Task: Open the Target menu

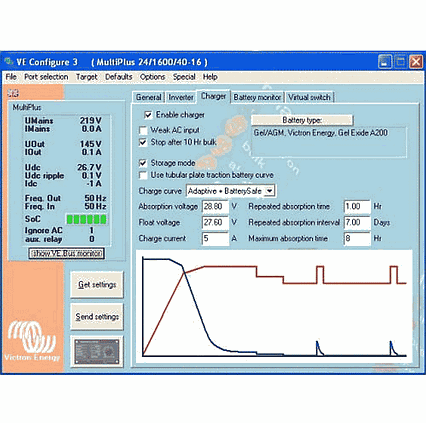Action: click(x=87, y=77)
